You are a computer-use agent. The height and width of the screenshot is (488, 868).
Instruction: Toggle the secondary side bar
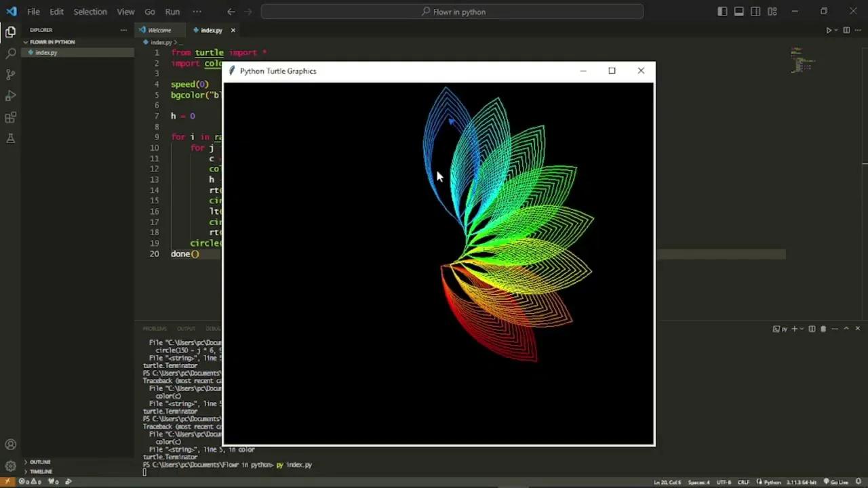(755, 12)
